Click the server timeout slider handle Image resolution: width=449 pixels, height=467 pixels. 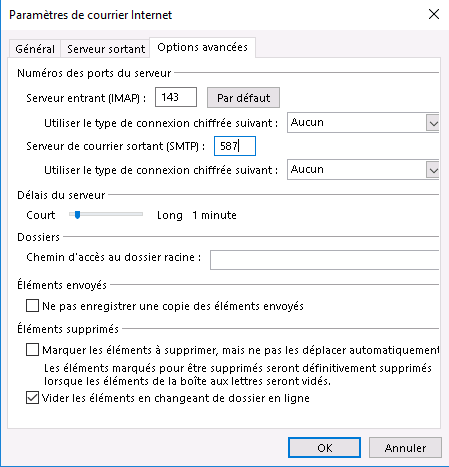point(77,215)
